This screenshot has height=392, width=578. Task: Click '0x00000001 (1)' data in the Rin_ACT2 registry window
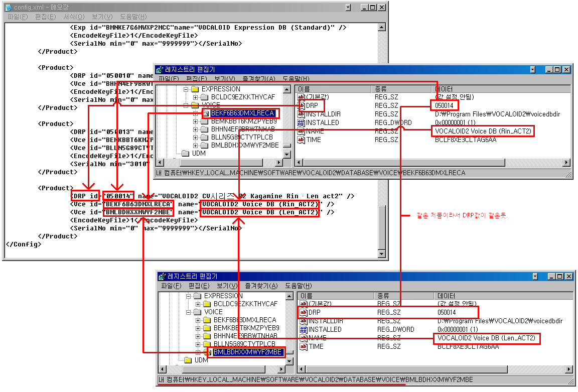(x=455, y=123)
